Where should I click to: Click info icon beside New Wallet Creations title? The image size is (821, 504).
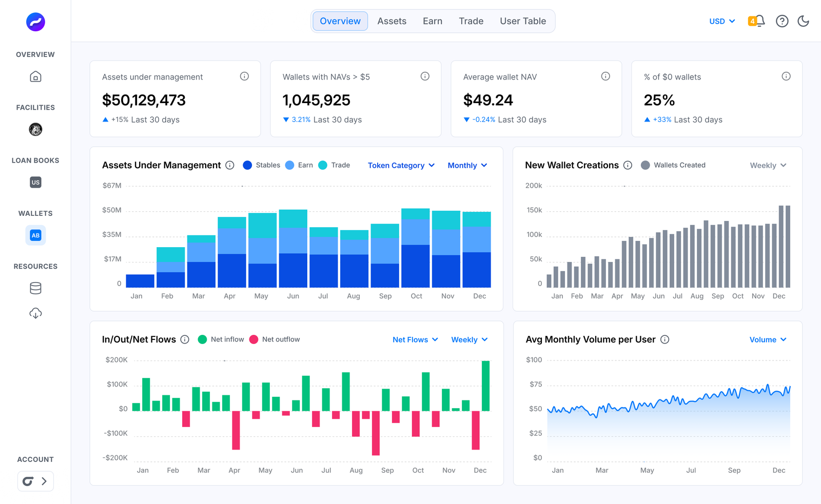pos(628,165)
